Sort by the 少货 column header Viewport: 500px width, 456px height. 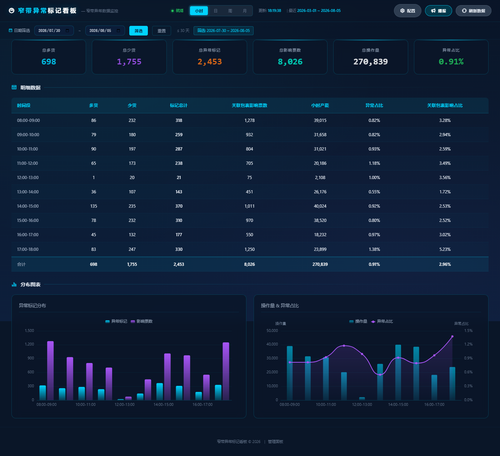pos(132,105)
